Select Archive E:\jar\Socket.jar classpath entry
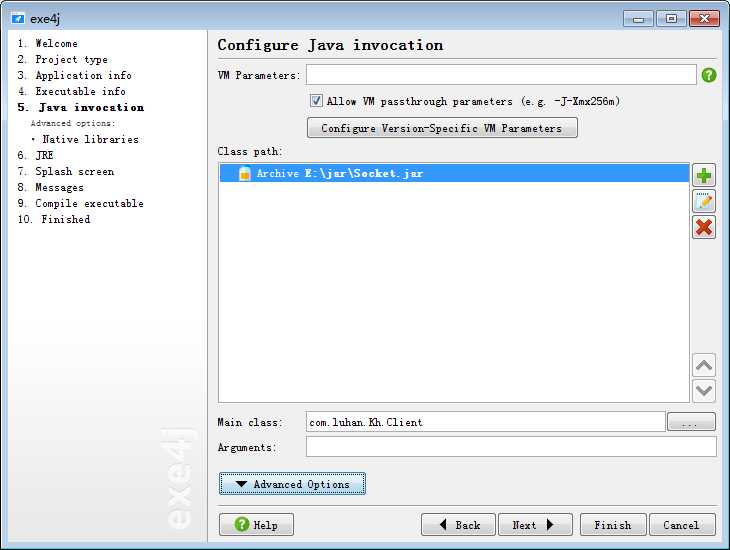 (x=454, y=173)
